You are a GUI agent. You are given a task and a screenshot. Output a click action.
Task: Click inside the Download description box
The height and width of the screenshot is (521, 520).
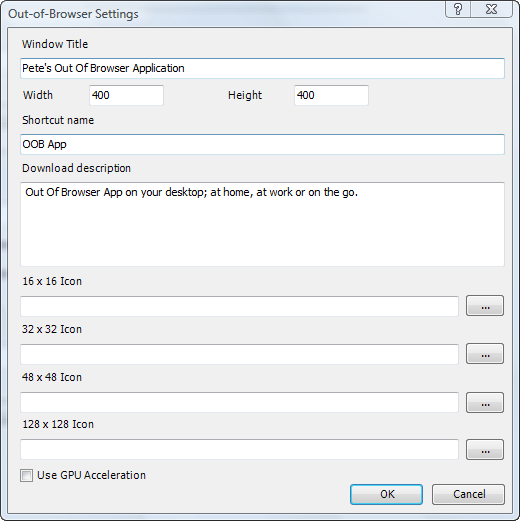(x=262, y=224)
